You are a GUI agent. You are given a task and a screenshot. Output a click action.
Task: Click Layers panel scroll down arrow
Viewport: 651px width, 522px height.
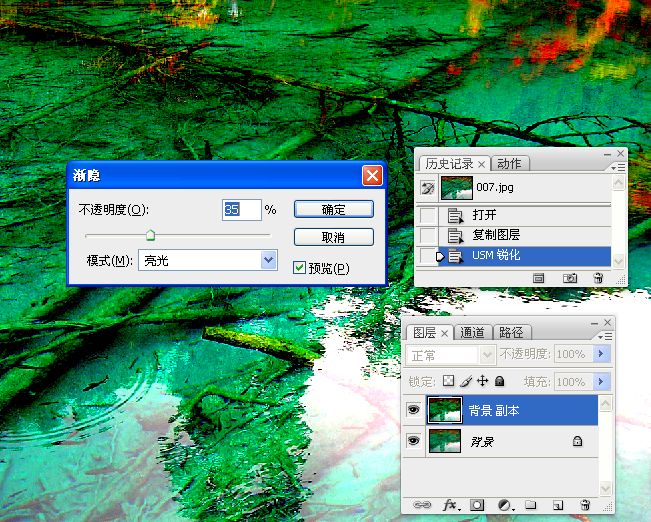point(606,488)
